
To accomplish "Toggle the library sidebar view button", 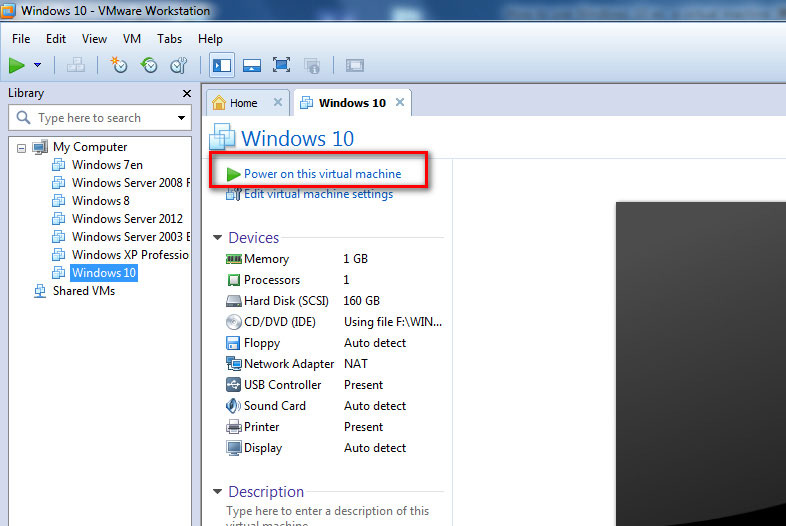I will (x=222, y=65).
